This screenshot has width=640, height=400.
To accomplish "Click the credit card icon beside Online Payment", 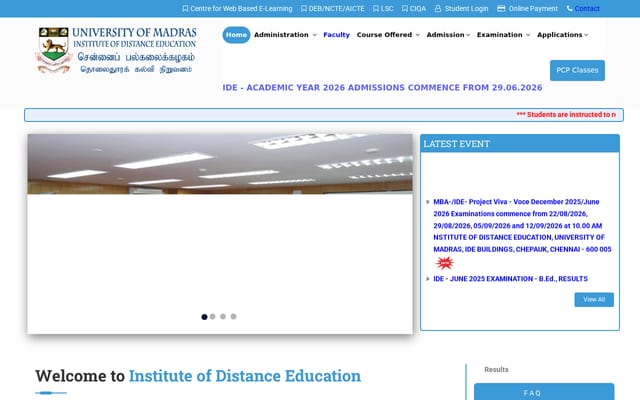I will click(501, 9).
